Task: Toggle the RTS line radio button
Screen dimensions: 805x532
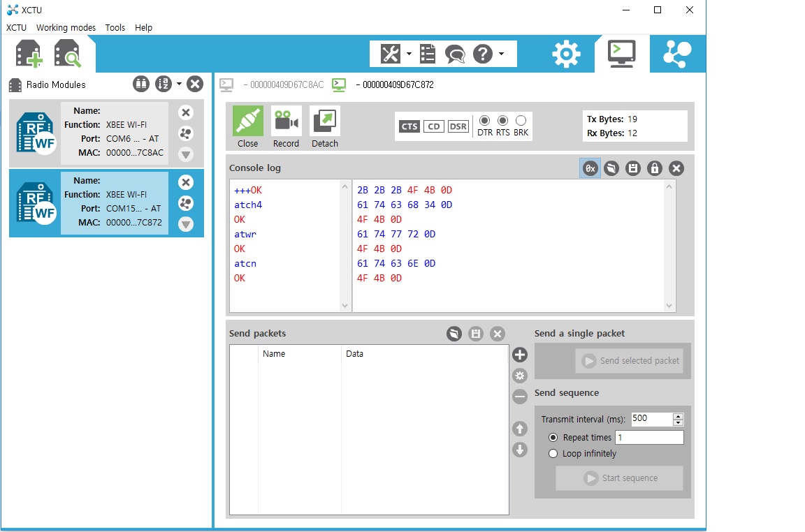Action: [x=503, y=121]
